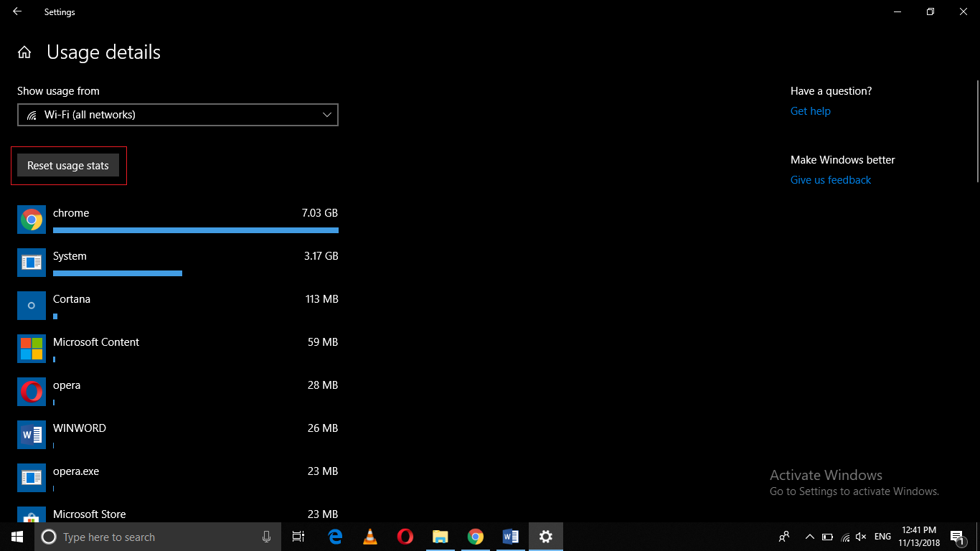Screen dimensions: 980x551
Task: Select the Microsoft Content icon in the usage list
Action: tap(32, 349)
